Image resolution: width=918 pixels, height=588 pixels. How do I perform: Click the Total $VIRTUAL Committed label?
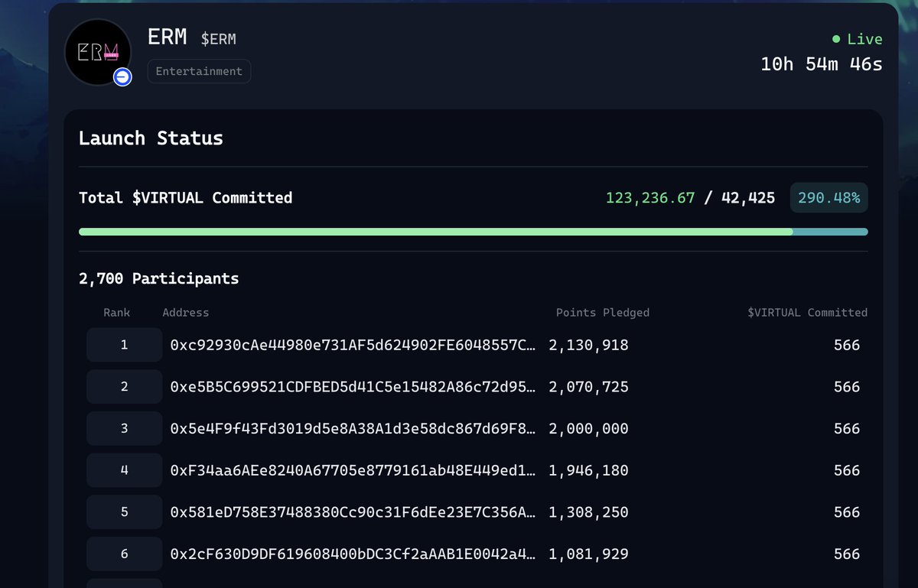(185, 198)
